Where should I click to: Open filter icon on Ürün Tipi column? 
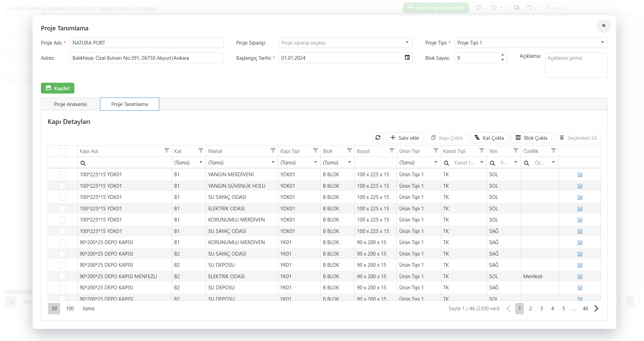click(436, 151)
